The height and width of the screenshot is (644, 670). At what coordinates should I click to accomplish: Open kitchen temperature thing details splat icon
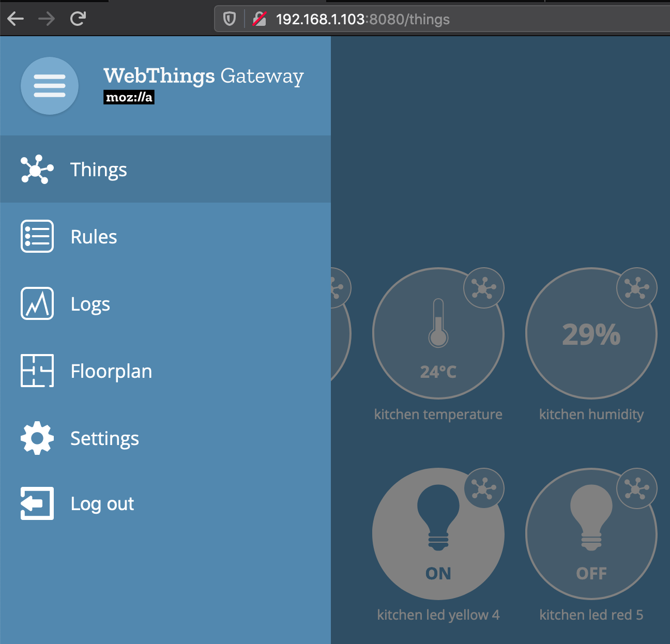483,288
